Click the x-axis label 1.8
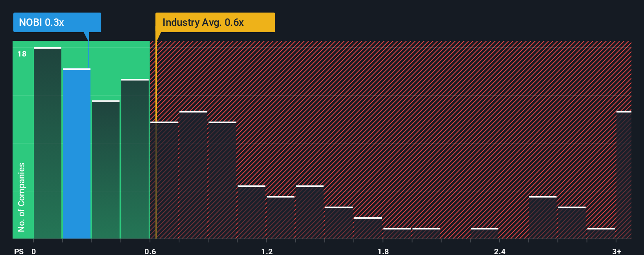 click(x=383, y=251)
